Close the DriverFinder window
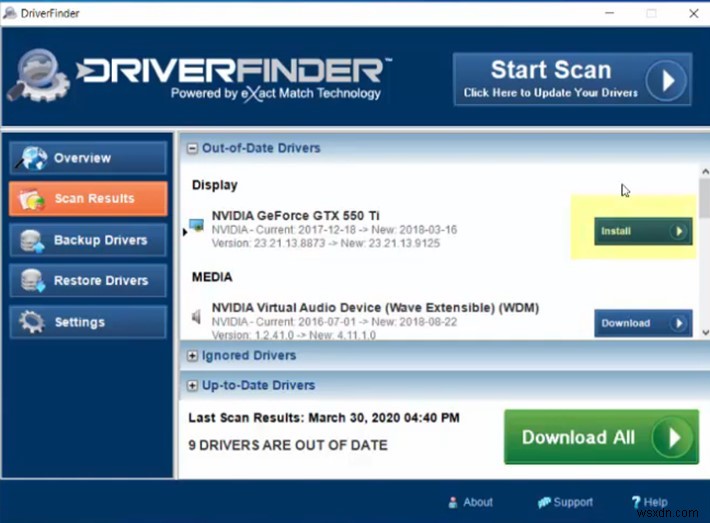Viewport: 710px width, 523px height. (693, 13)
